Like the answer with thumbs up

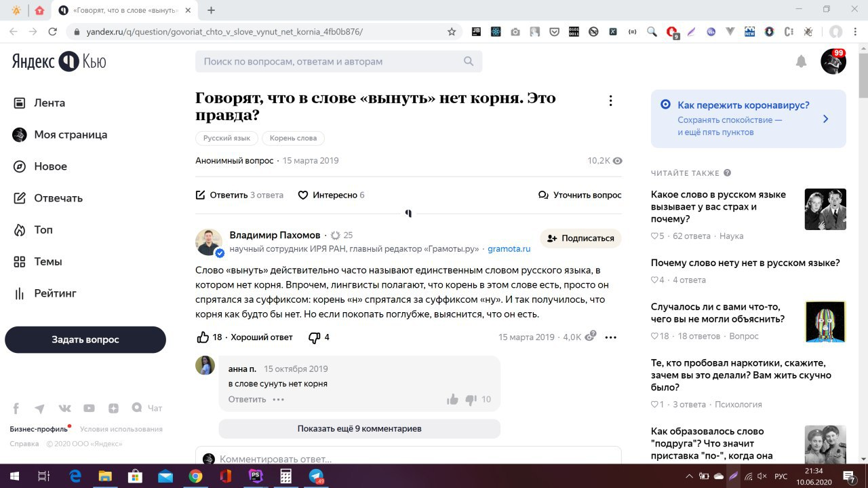pos(203,337)
